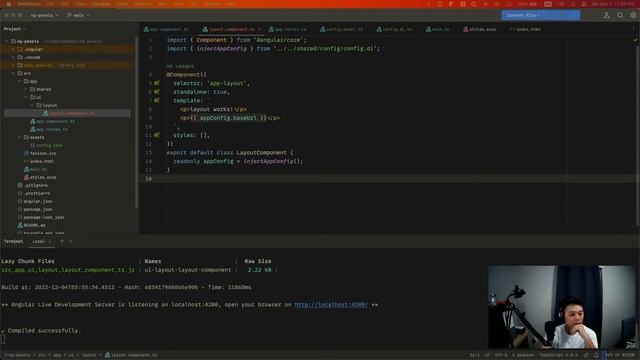Open Search Everywhere magnifier icon
640x360 pixels.
point(620,15)
